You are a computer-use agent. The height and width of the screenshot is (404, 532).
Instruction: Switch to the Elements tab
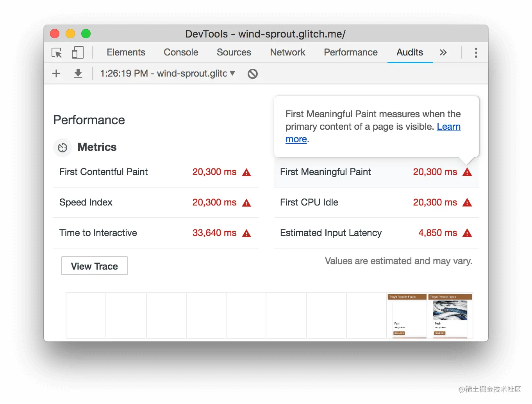coord(126,52)
